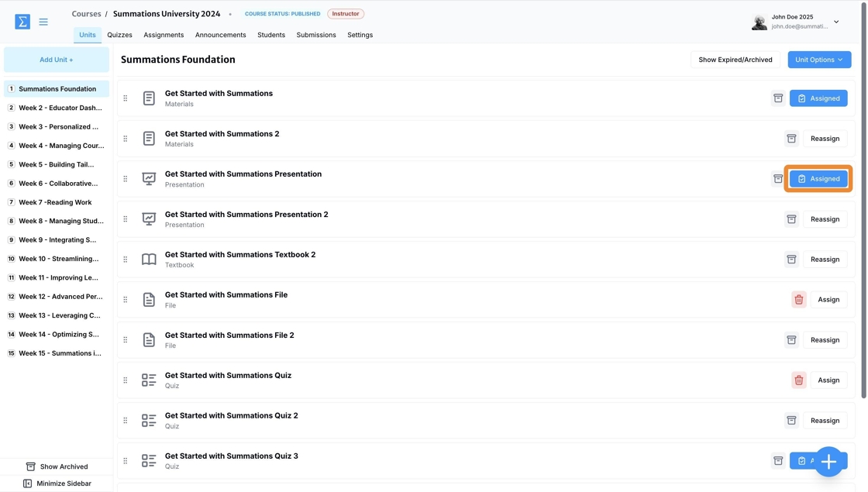Select unit Summations Foundation in sidebar
The height and width of the screenshot is (492, 868).
click(57, 88)
